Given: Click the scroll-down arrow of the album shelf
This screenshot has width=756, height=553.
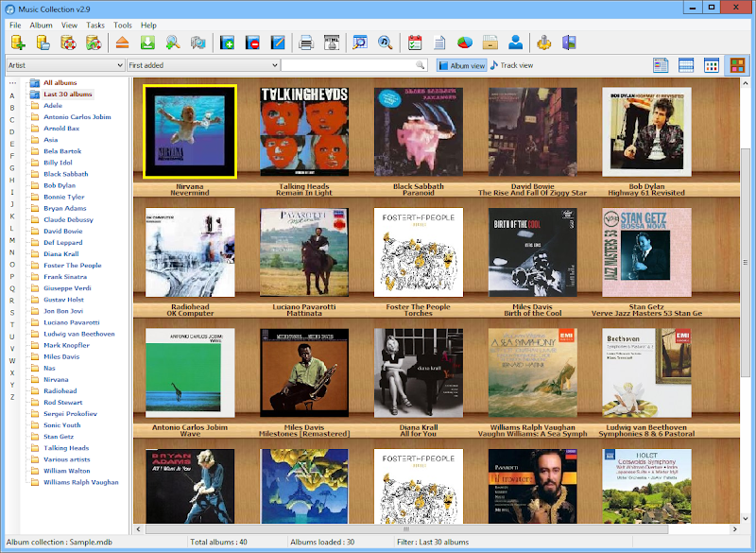Looking at the screenshot, I should pyautogui.click(x=745, y=519).
